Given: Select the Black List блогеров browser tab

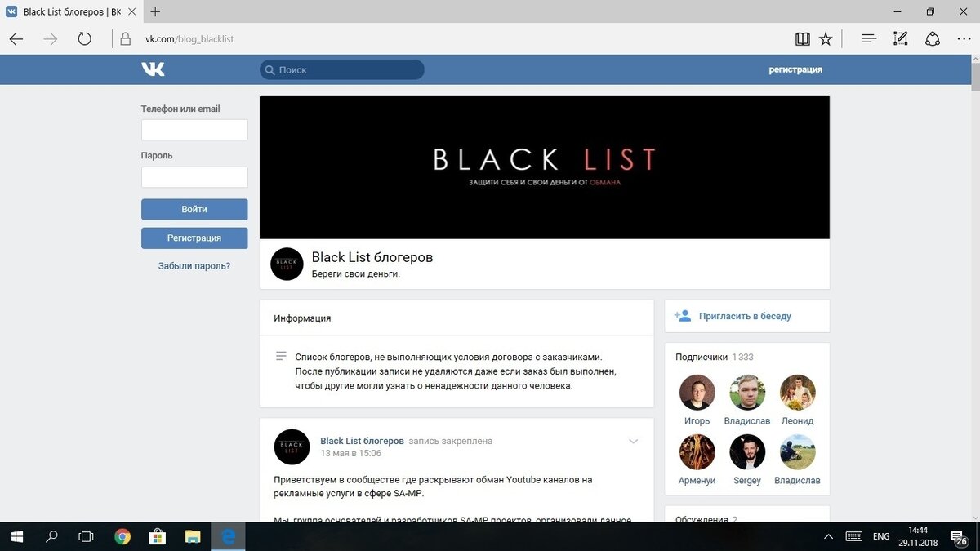Looking at the screenshot, I should (x=72, y=11).
